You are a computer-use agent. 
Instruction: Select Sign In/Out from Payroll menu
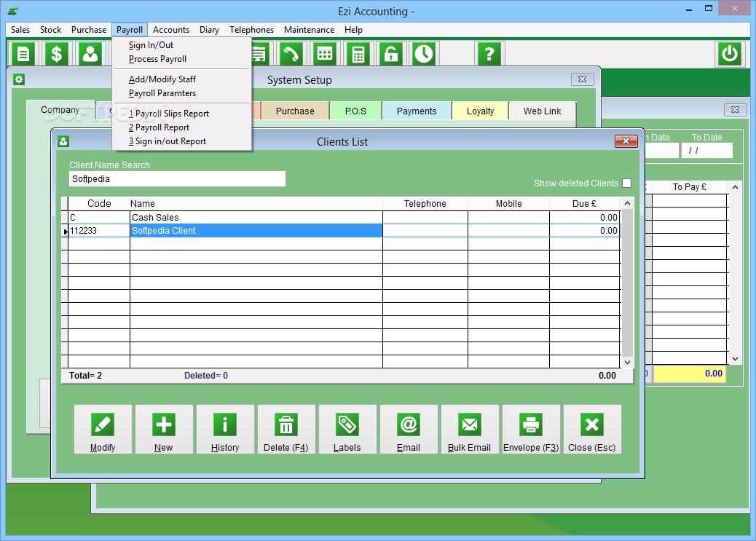tap(182, 45)
